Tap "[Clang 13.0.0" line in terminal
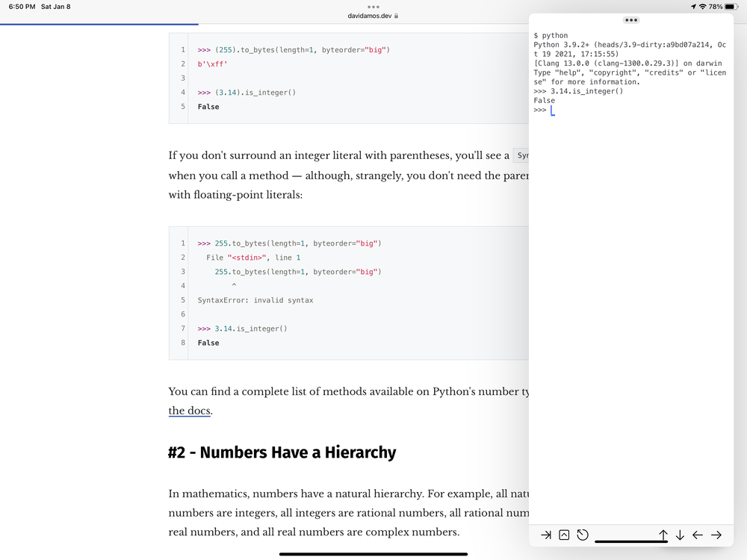The image size is (747, 560). 628,63
